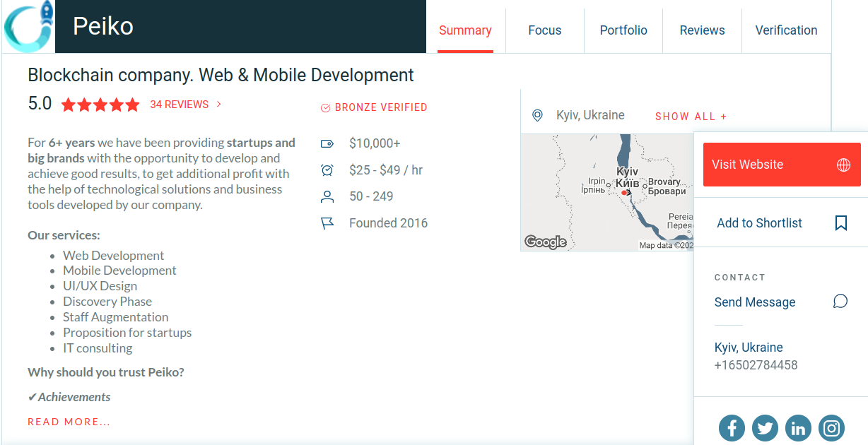Click the 5.0 rating score

[x=40, y=104]
